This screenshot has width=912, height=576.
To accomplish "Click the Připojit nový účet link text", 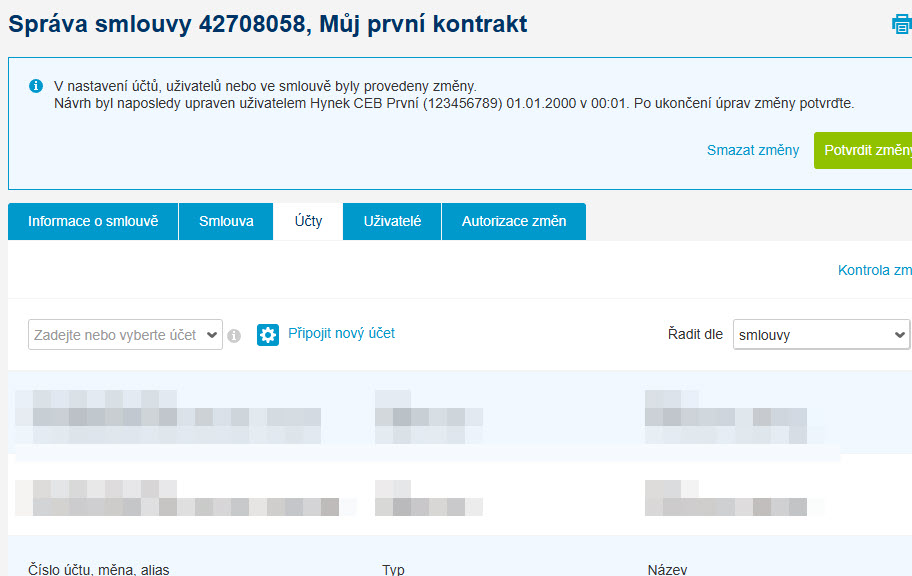I will 341,333.
